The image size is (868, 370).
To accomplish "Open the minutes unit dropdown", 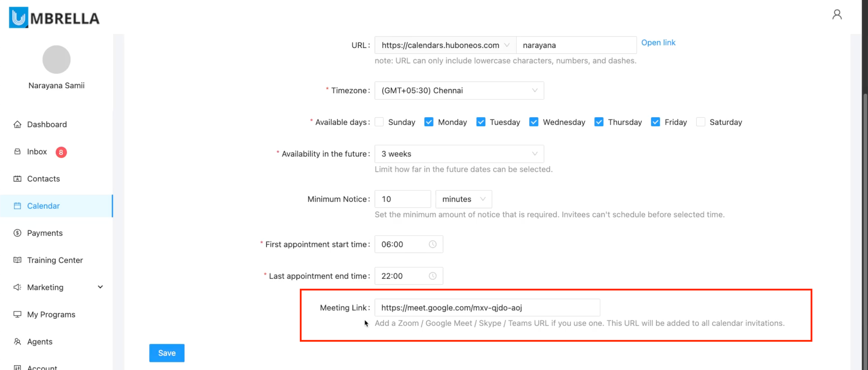I will 463,199.
